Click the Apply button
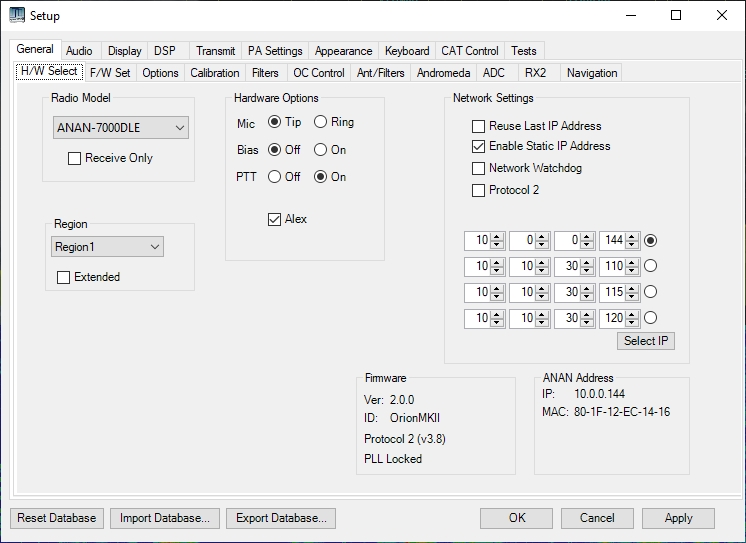Viewport: 746px width, 543px height. click(678, 518)
